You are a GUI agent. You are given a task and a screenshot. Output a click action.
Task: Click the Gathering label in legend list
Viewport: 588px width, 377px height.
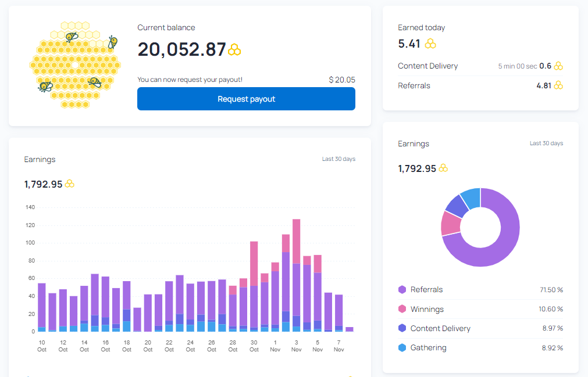[x=428, y=348]
